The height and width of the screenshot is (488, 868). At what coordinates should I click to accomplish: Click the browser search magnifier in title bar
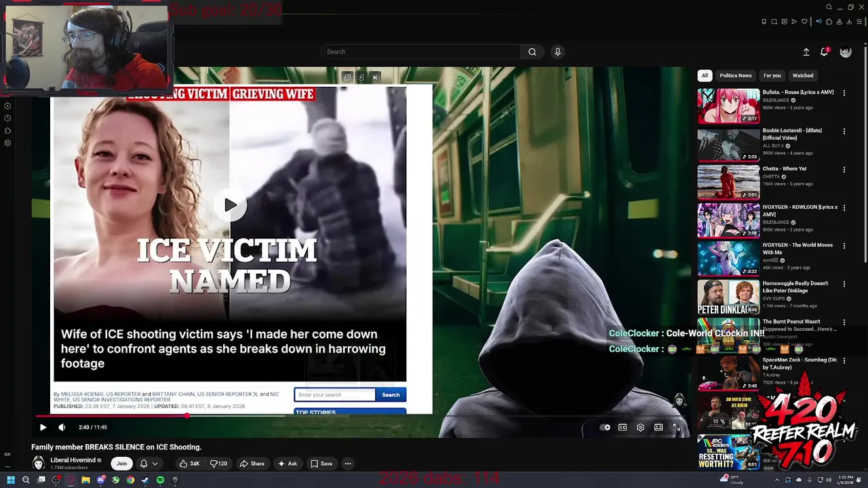tap(829, 7)
